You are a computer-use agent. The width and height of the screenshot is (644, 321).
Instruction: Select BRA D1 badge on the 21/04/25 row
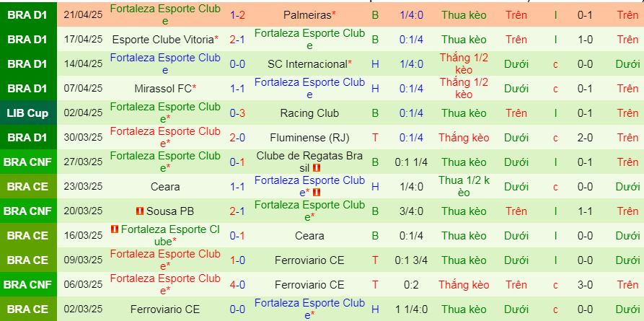[x=27, y=15]
